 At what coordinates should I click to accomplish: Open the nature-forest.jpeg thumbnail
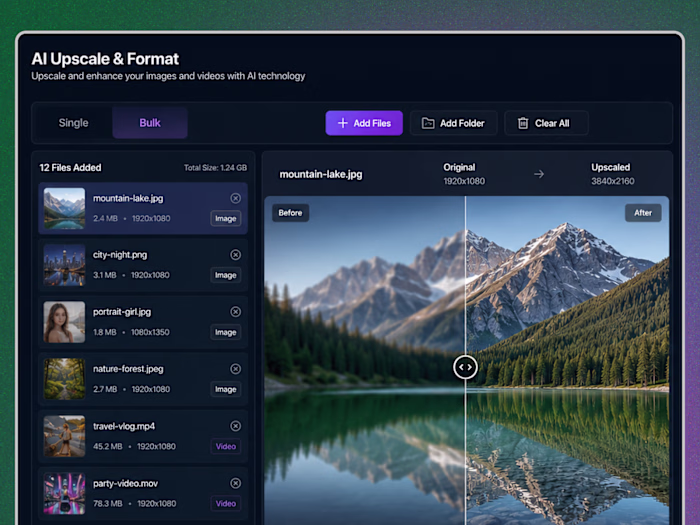coord(64,379)
